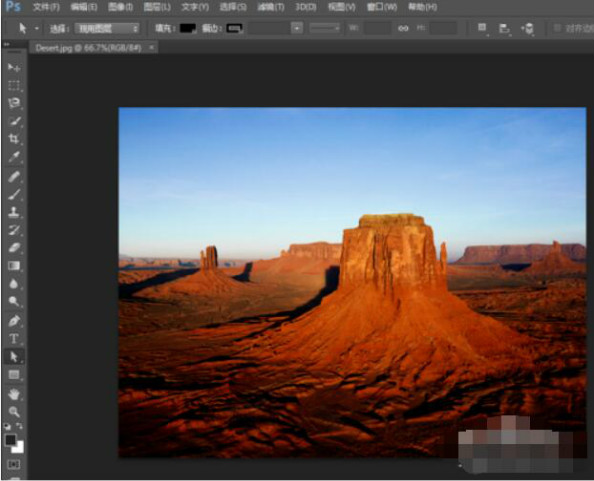594x481 pixels.
Task: Switch to the Desert.jpg document tab
Action: (88, 48)
